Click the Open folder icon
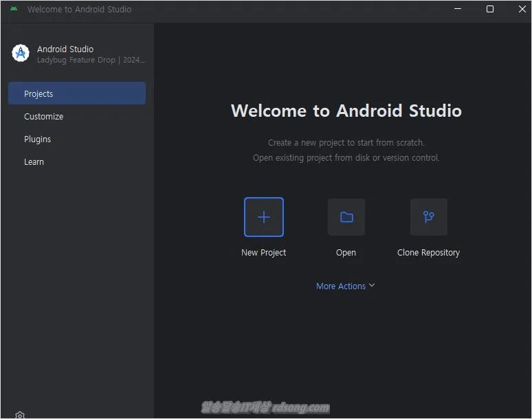Screen dimensions: 532x419 coord(346,217)
